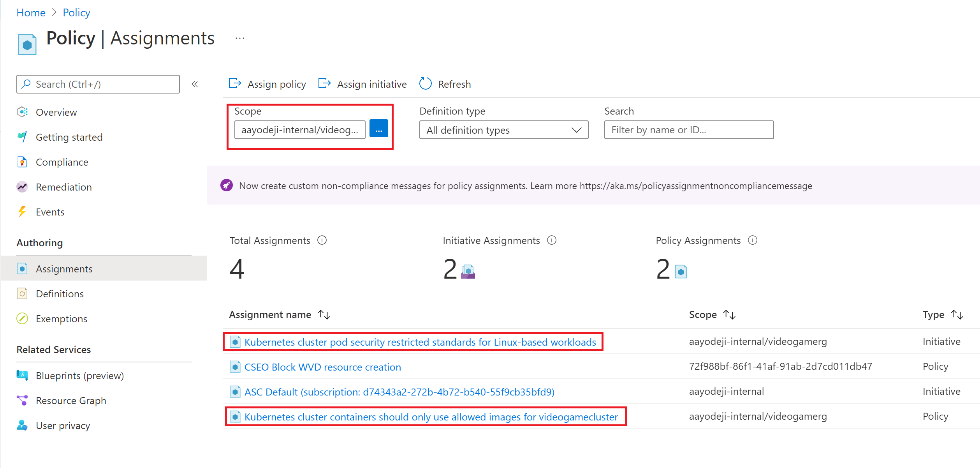Click the search magnifier icon in sidebar search
The image size is (980, 468).
[26, 84]
